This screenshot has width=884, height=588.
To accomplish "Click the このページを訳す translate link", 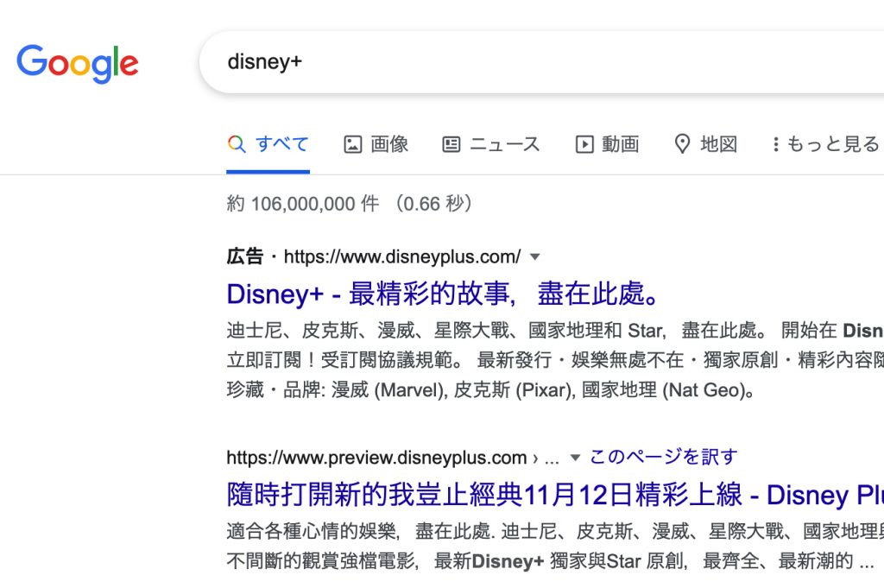I will coord(664,457).
